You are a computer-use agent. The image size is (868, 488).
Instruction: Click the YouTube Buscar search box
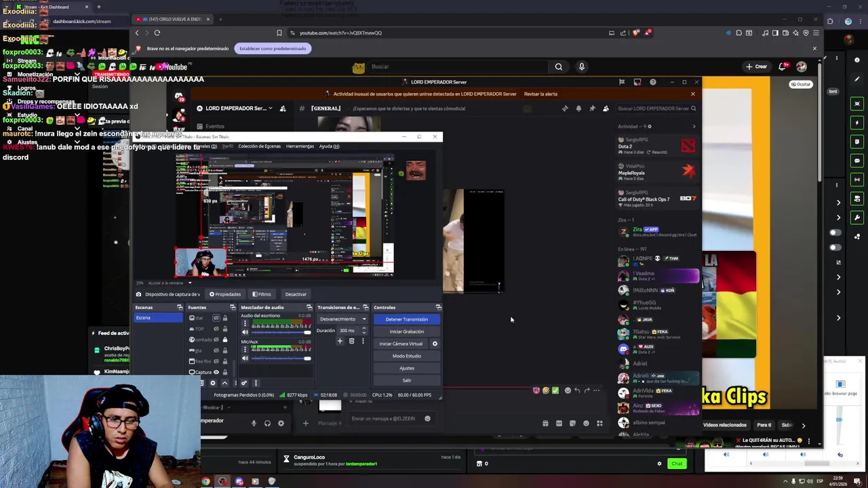(458, 66)
